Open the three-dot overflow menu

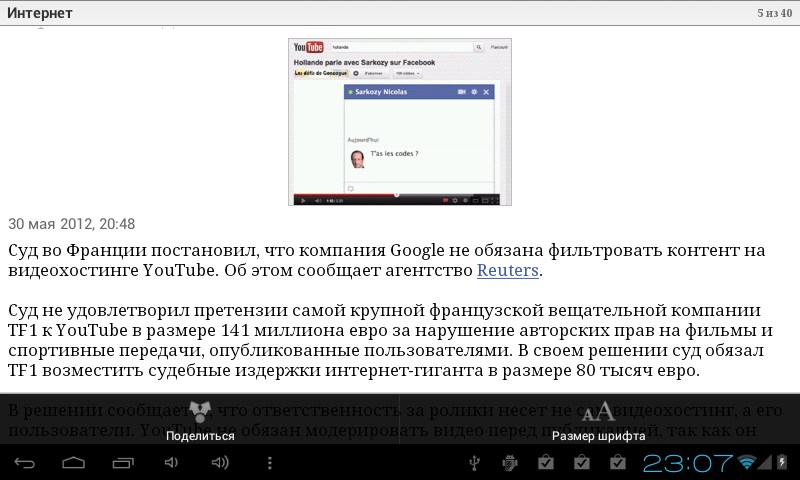(269, 463)
